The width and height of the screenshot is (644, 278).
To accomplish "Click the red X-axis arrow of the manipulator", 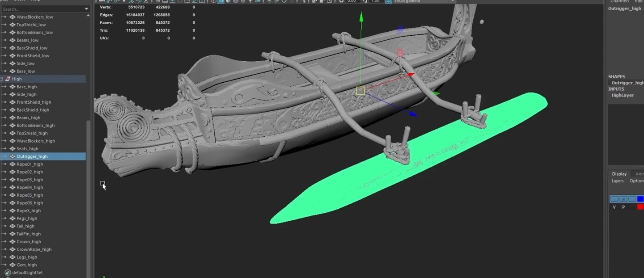I will click(x=411, y=75).
